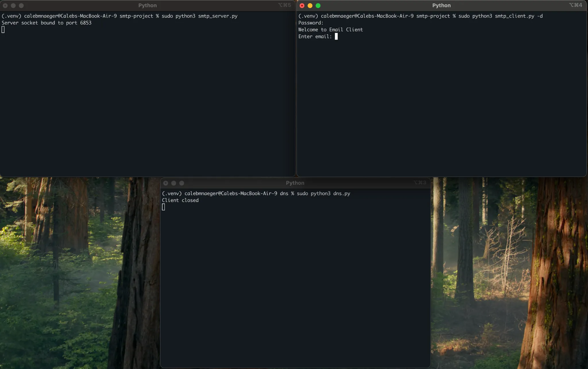Screen dimensions: 588x369
Task: Click the 'Client closed' output line
Action: pyautogui.click(x=180, y=200)
